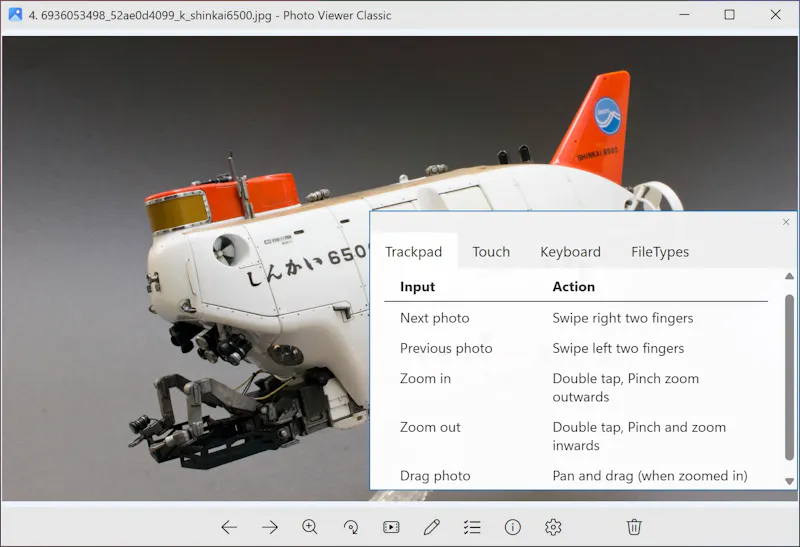Start slideshow from the toolbar
This screenshot has width=800, height=547.
pos(391,527)
